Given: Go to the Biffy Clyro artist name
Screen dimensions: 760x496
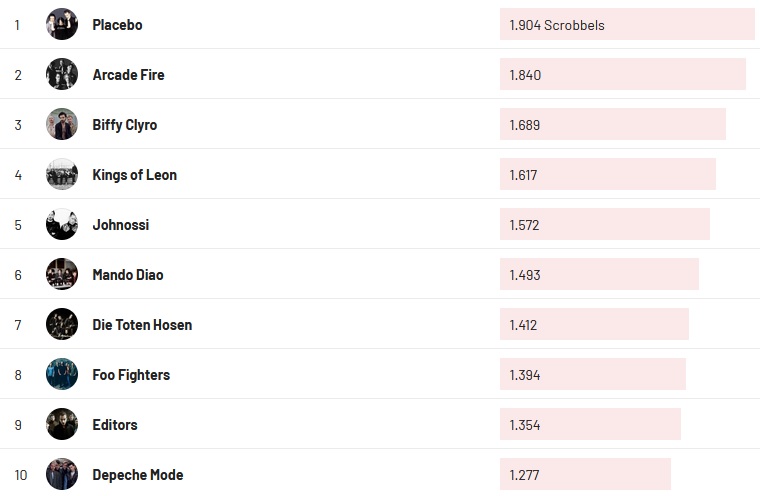Looking at the screenshot, I should click(124, 125).
